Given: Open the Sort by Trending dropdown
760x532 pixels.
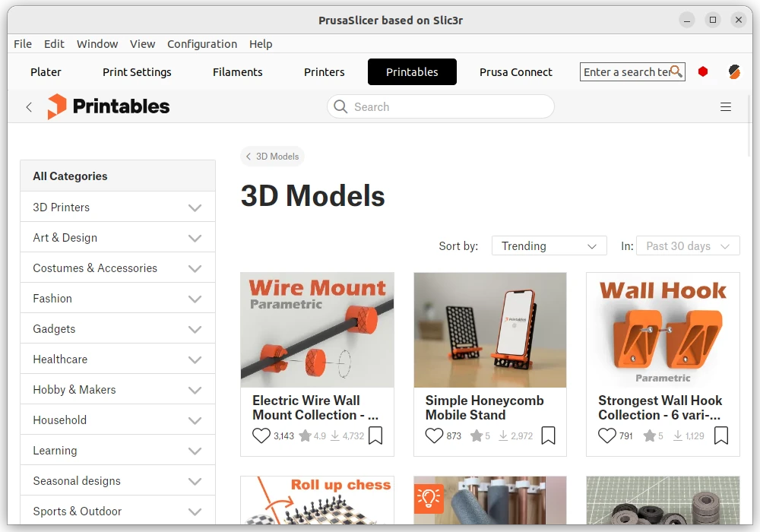Looking at the screenshot, I should pos(549,245).
